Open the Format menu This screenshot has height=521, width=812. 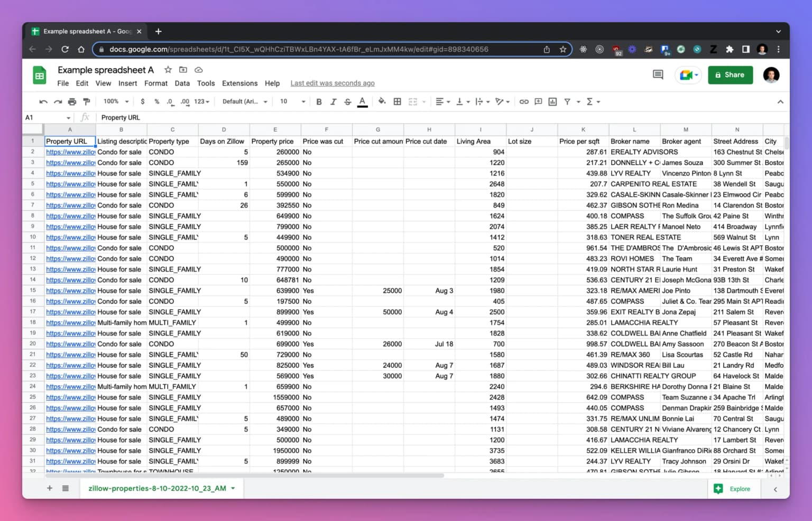click(156, 83)
